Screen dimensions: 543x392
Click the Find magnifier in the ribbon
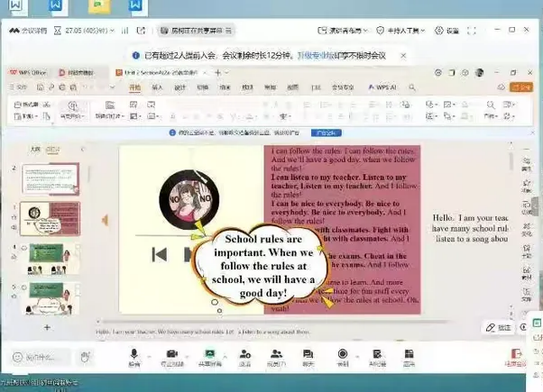(491, 105)
